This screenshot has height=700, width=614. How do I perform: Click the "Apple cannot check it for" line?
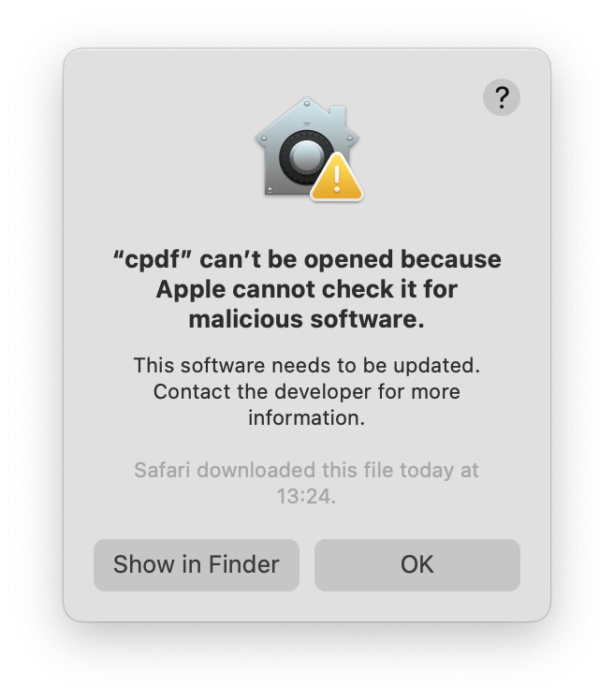(307, 289)
